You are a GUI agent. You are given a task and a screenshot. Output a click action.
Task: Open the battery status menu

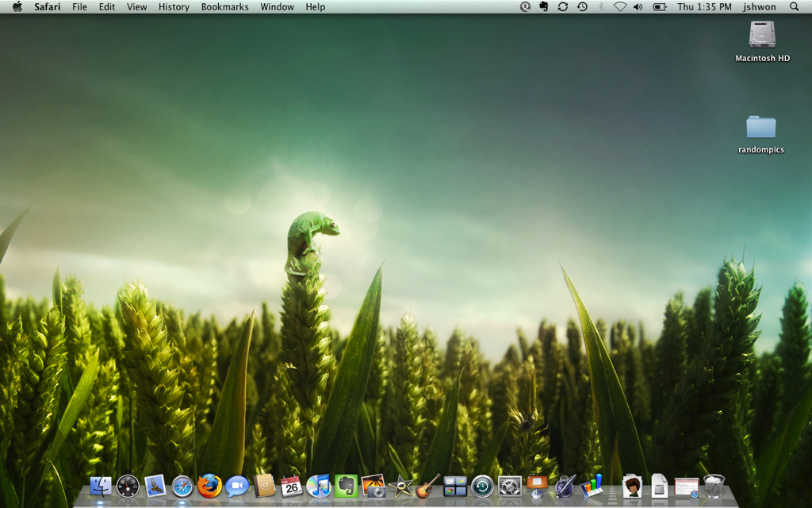659,6
